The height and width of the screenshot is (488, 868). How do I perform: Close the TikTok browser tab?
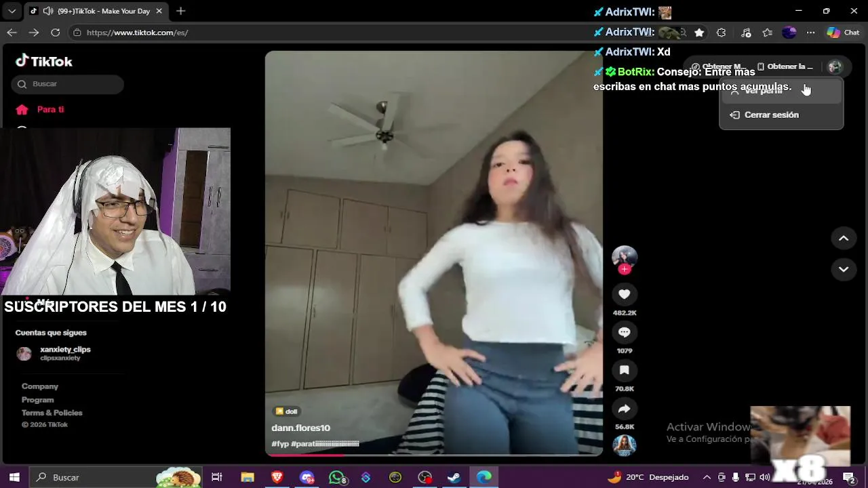click(x=159, y=11)
